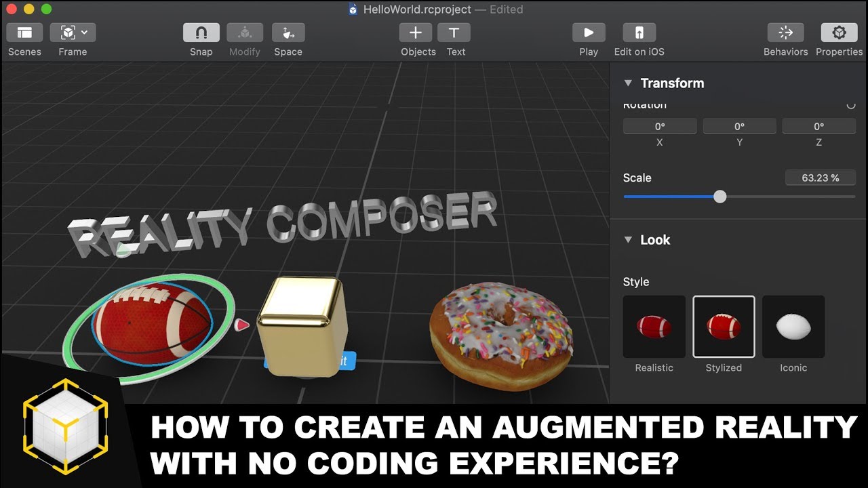
Task: Click the HelloWorld.rcproject title icon
Action: 353,9
